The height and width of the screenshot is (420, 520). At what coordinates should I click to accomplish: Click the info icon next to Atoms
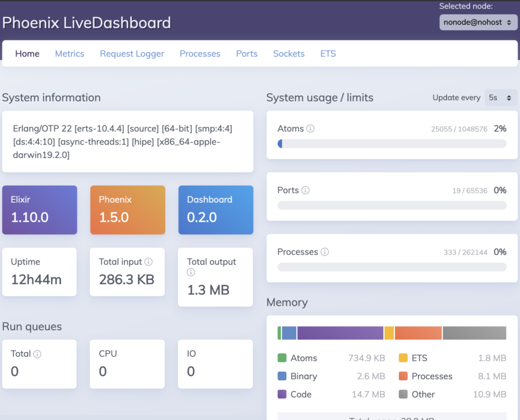[x=311, y=129]
